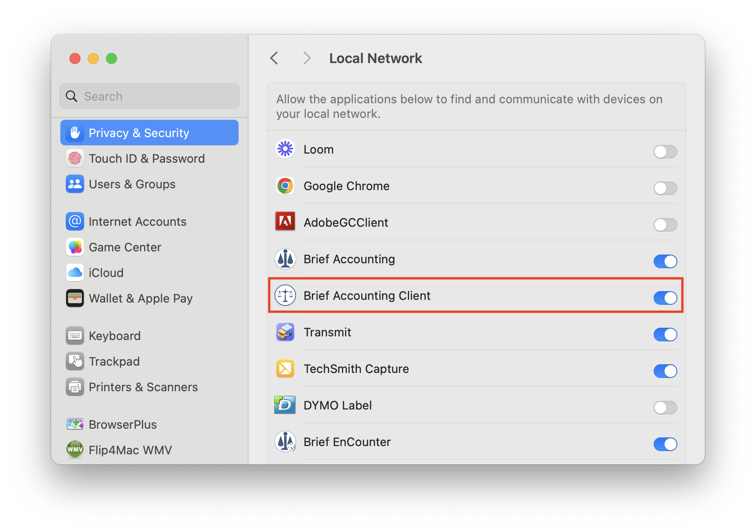The image size is (756, 532).
Task: Click the 'Brief EnCounter' app name
Action: 347,442
